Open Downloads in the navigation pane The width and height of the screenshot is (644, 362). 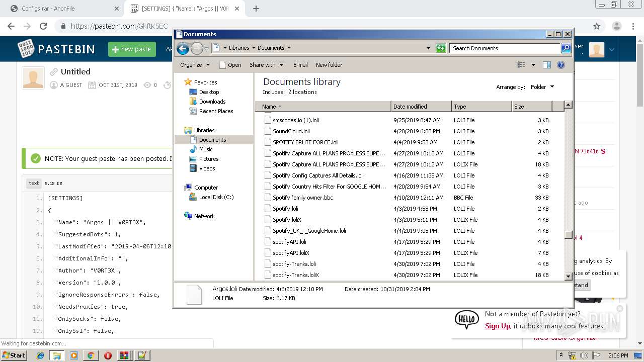coord(212,102)
